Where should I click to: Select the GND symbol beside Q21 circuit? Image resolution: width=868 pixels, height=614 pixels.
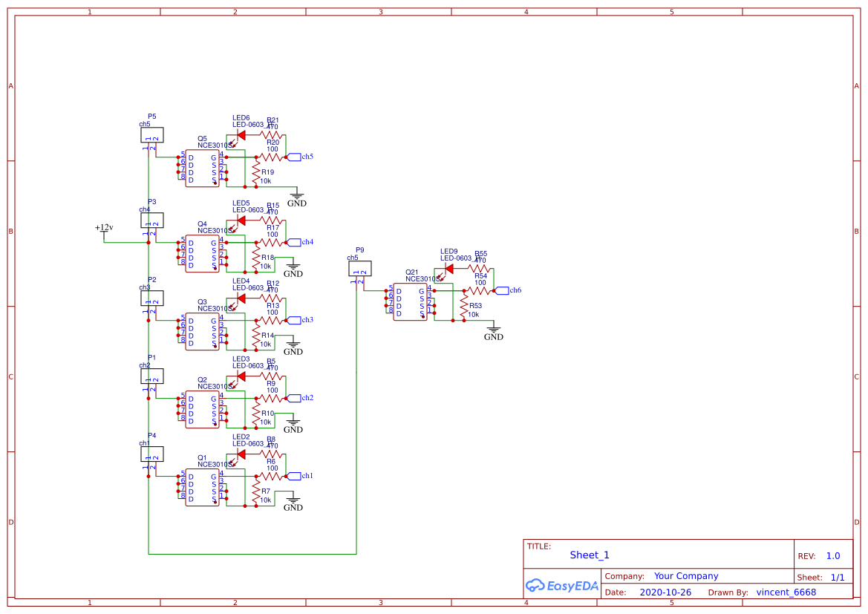tap(494, 330)
